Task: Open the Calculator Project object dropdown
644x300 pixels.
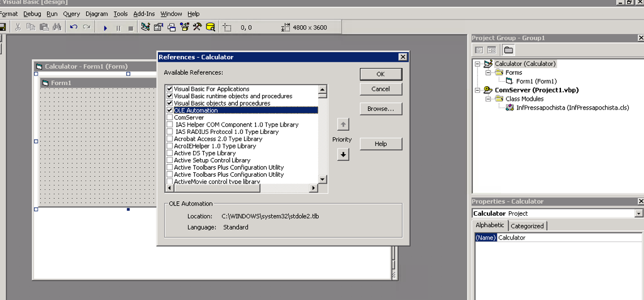Action: [x=639, y=214]
